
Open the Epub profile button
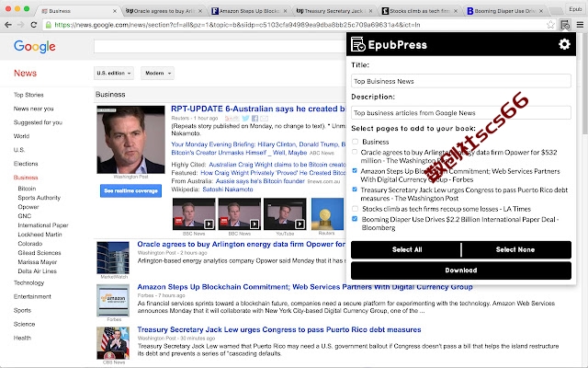575,9
